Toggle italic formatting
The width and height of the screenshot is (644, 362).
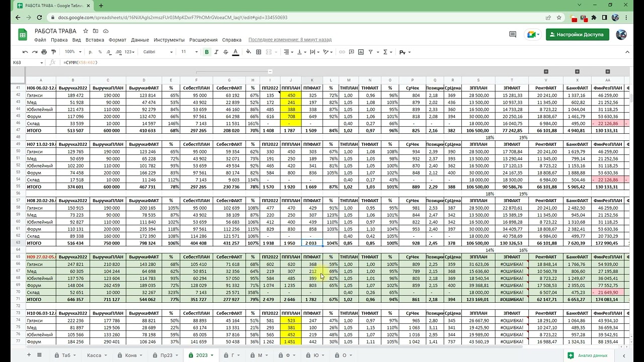(x=216, y=52)
